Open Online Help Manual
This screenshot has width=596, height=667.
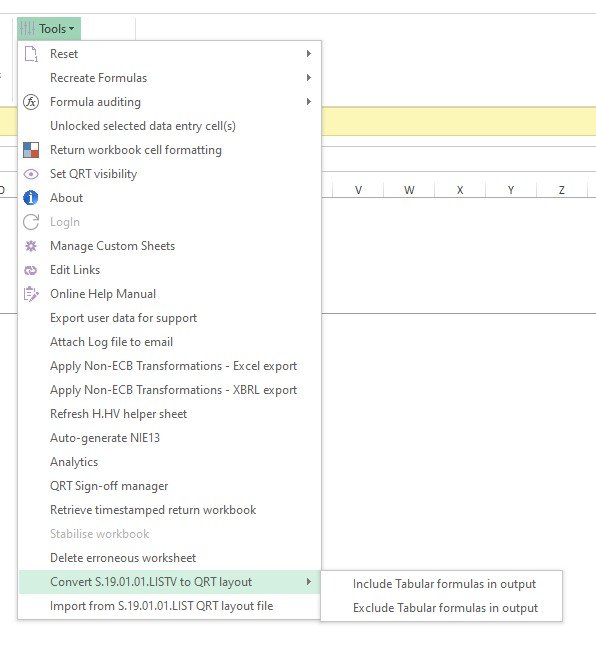click(x=169, y=294)
